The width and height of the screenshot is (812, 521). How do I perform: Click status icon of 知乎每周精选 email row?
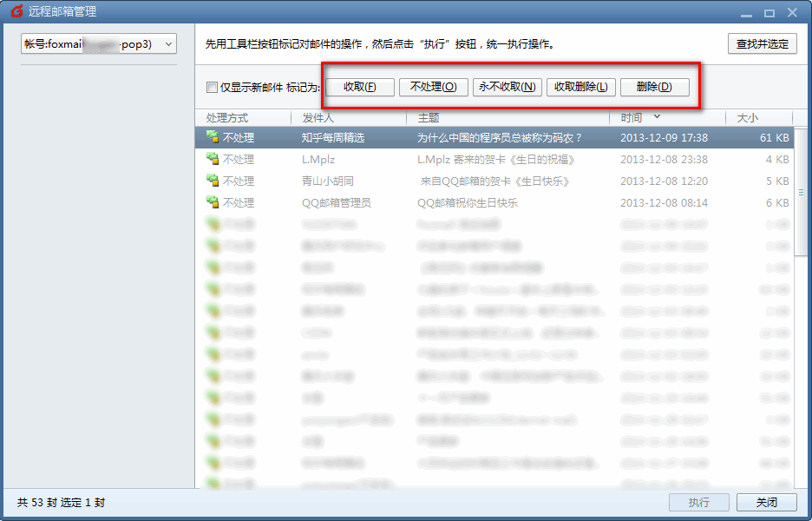pos(212,137)
